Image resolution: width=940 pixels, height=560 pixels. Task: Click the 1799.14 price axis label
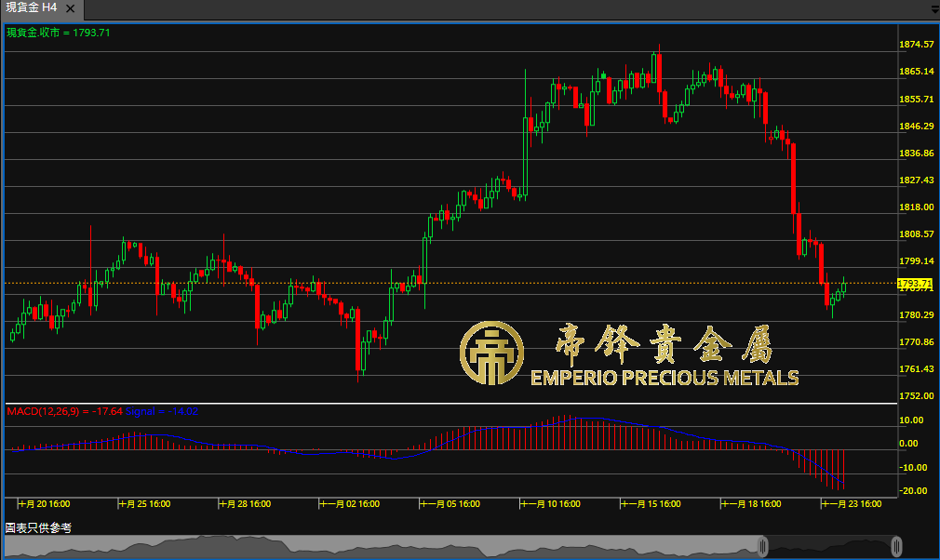[x=917, y=260]
